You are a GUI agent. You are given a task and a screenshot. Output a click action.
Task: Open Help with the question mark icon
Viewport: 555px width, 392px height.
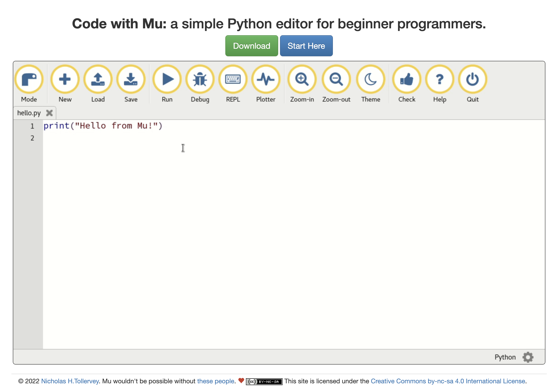coord(439,79)
